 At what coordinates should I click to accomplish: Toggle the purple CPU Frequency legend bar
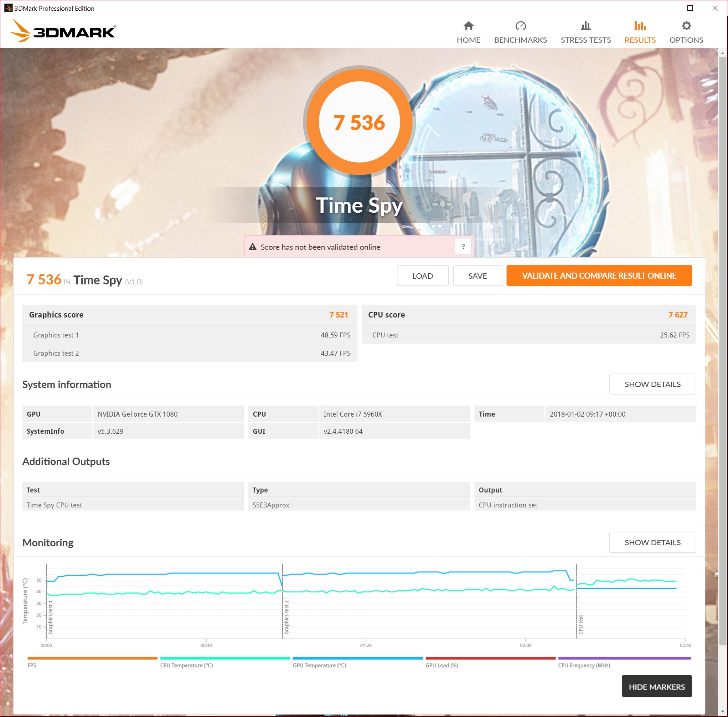pyautogui.click(x=624, y=658)
